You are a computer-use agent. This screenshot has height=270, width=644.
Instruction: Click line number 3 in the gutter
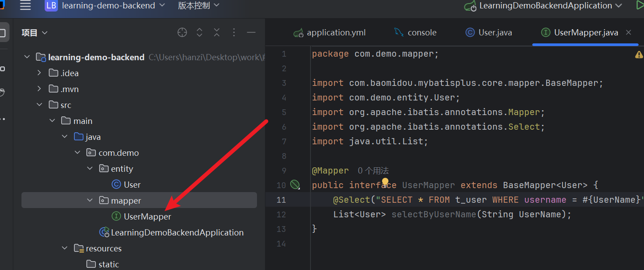[284, 83]
